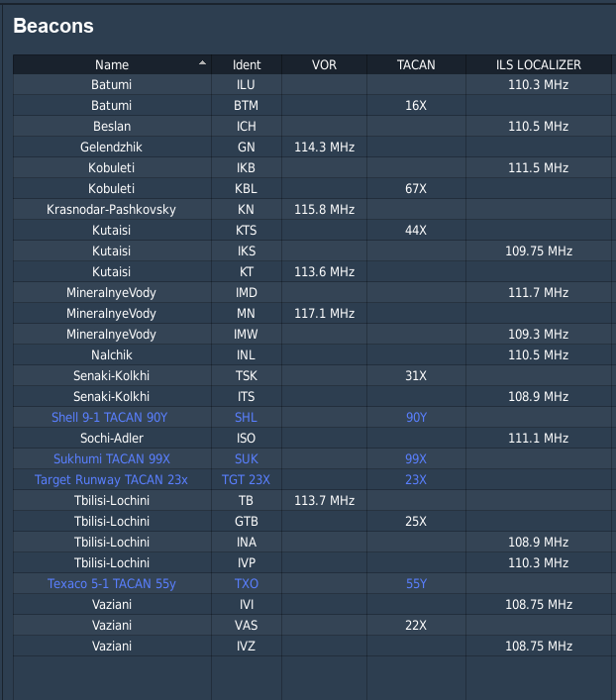Click the Beslan beacon name

[x=111, y=127]
